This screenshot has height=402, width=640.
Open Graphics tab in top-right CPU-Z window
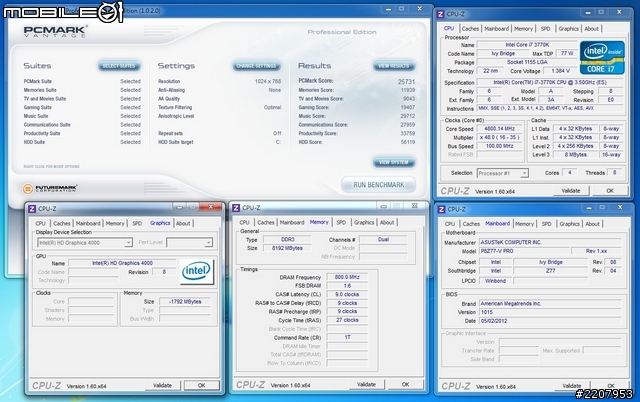click(569, 29)
